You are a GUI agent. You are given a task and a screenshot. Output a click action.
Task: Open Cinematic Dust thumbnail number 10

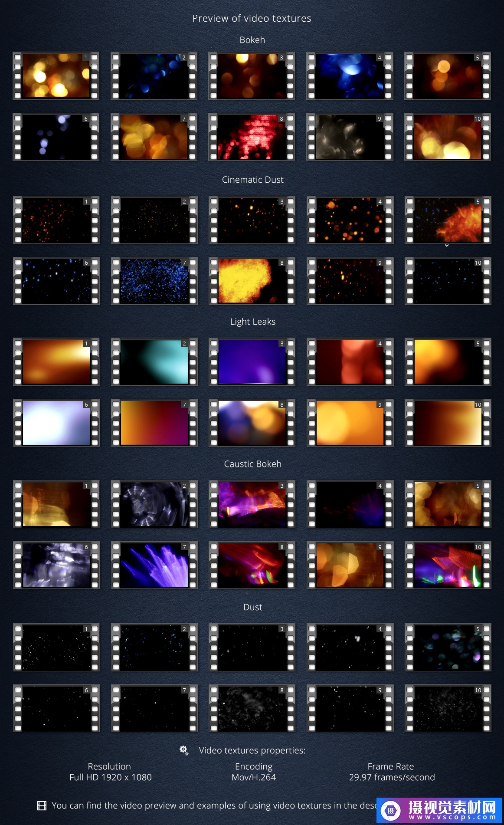click(448, 281)
